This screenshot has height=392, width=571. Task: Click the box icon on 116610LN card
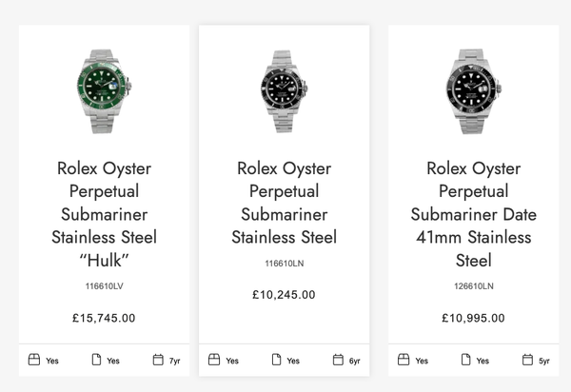point(214,360)
